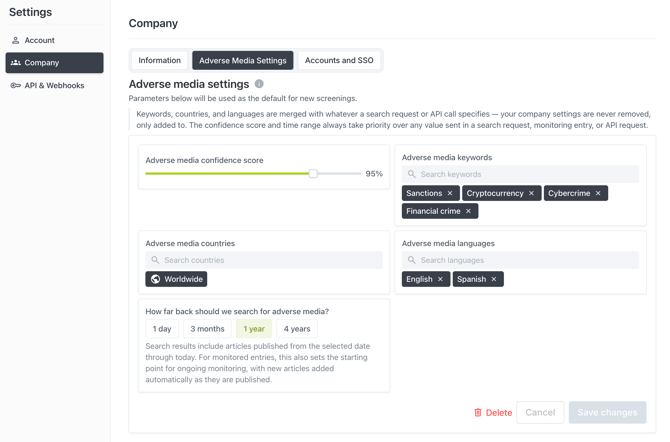
Task: Remove the Cryptocurrency keyword tag
Action: pyautogui.click(x=531, y=193)
